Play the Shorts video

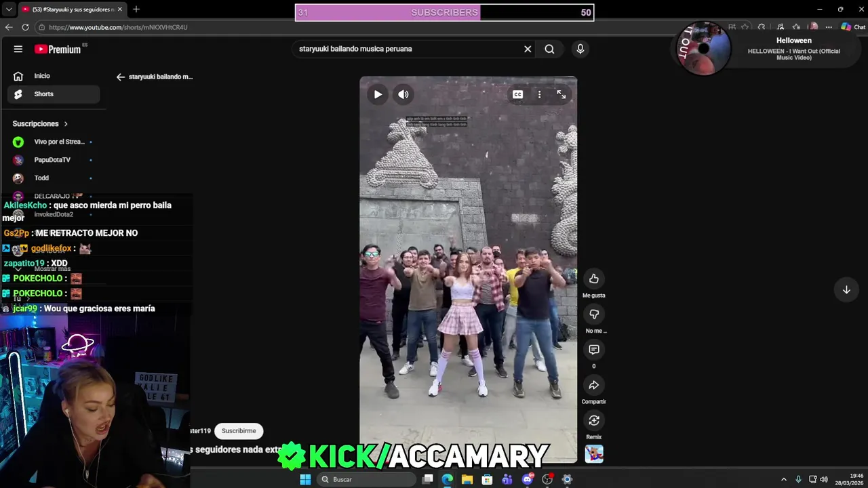[378, 94]
